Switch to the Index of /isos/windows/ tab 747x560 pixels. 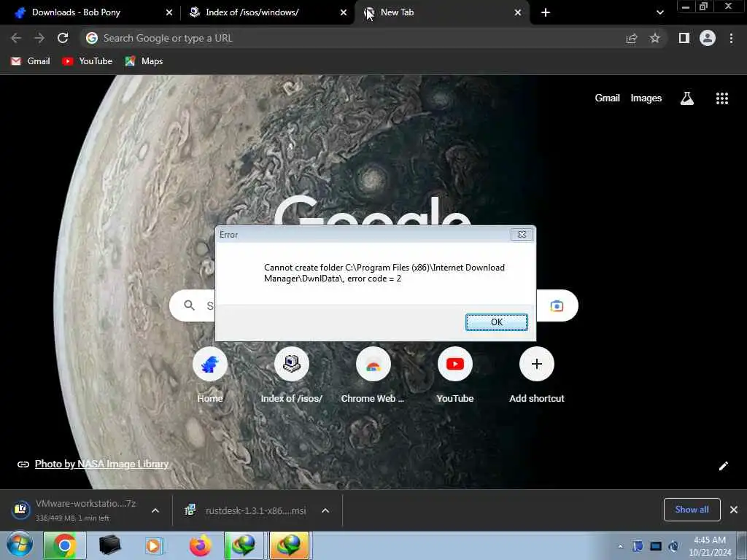[252, 12]
